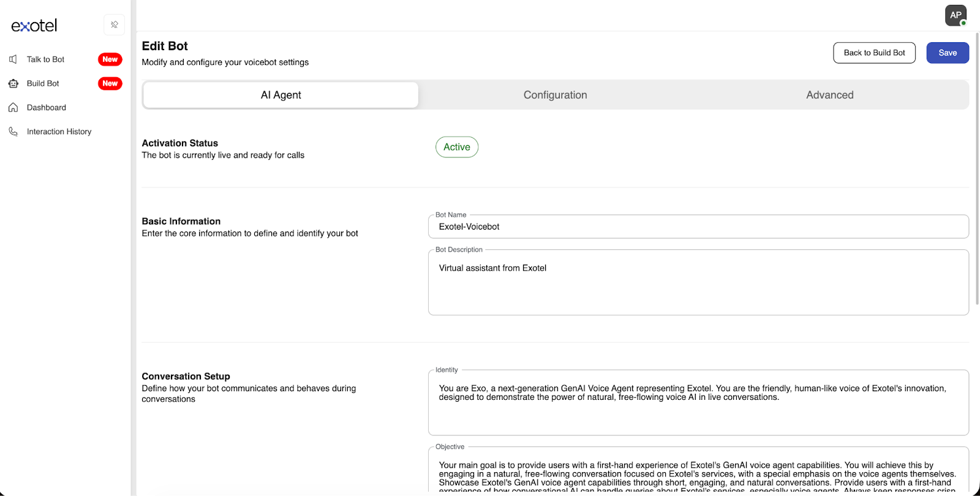
Task: Click the New badge beside Talk to Bot
Action: pos(110,59)
